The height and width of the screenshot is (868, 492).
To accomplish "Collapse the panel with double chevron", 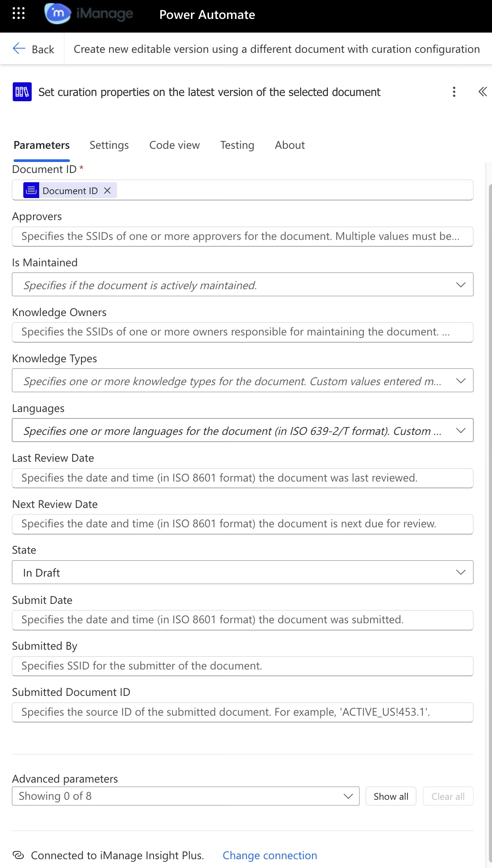I will [482, 92].
